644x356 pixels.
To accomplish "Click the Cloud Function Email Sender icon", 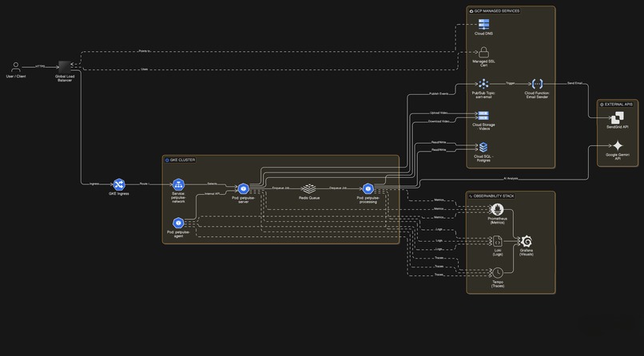I will point(537,84).
